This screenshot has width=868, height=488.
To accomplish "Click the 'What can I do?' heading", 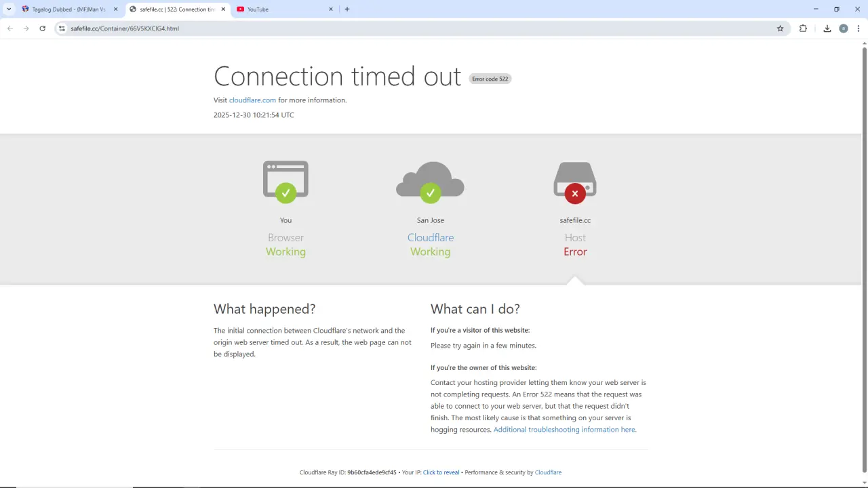I will 475,309.
